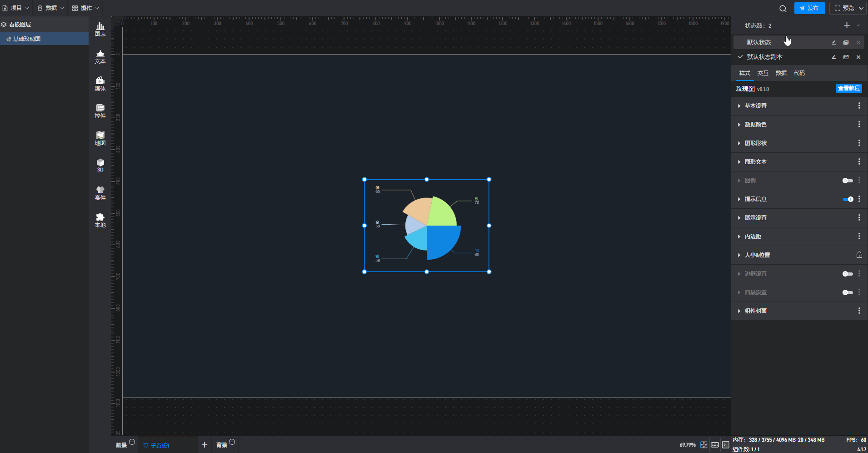
Task: Select the 3D components icon
Action: [x=100, y=165]
